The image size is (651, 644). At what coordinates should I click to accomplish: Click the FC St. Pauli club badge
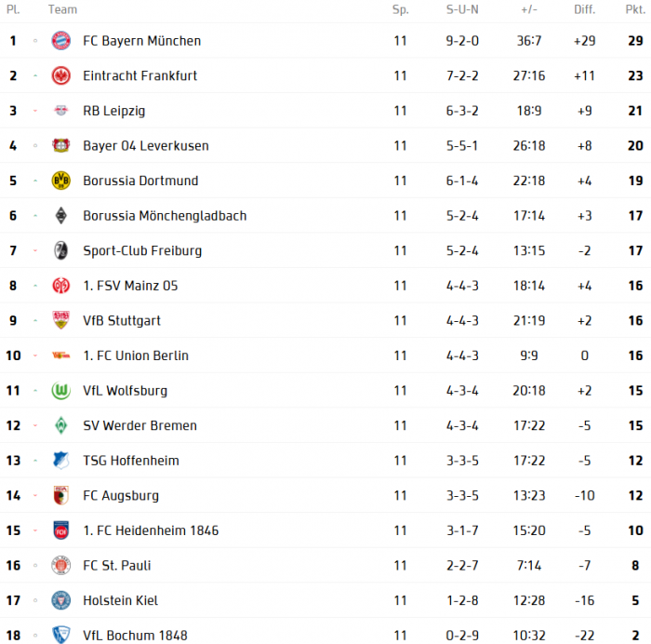(61, 566)
